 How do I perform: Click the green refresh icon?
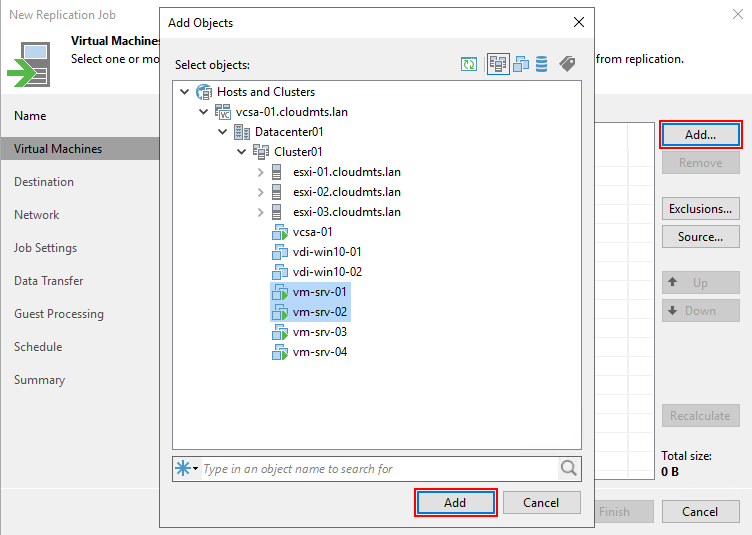469,65
